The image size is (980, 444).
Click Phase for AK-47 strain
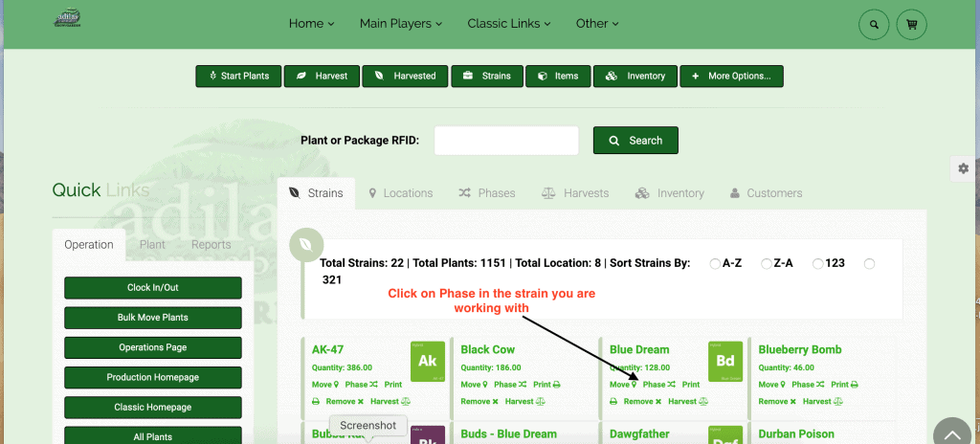click(361, 385)
